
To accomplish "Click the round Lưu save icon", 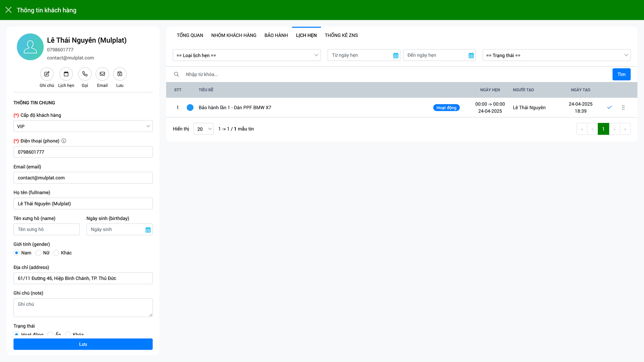I will tap(120, 74).
